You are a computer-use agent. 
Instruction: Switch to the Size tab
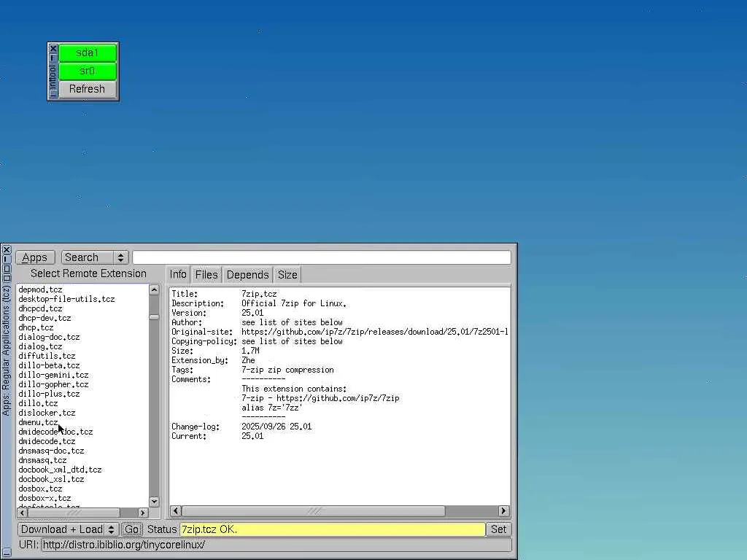[287, 275]
